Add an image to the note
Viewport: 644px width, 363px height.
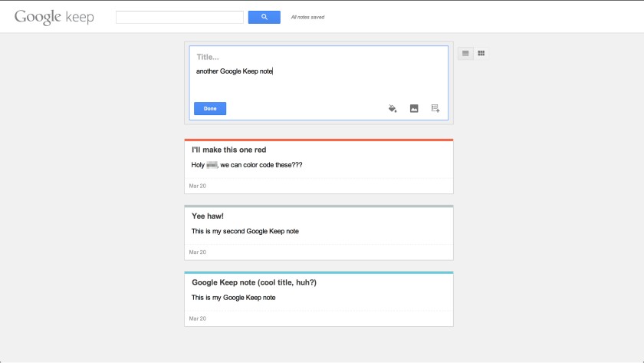(x=414, y=108)
